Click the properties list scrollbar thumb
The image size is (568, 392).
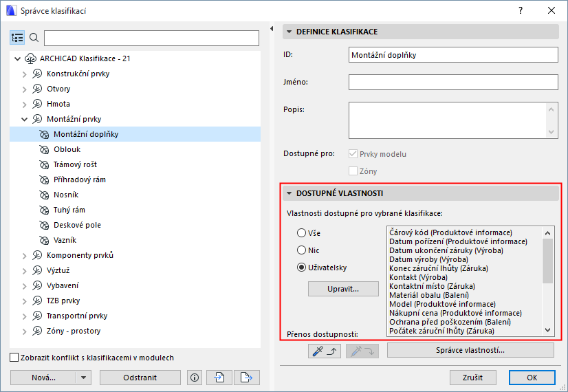click(547, 261)
